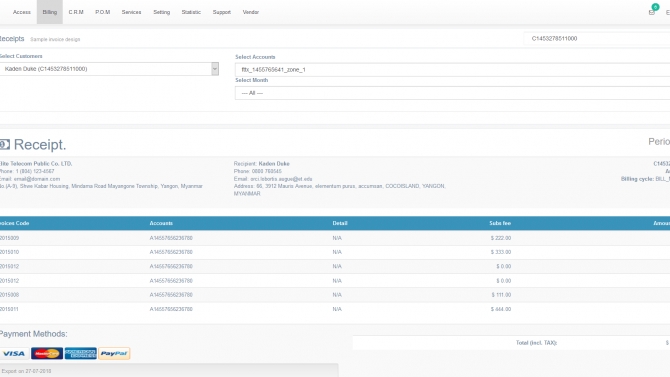Click the Accounts column header
This screenshot has width=670, height=377.
161,223
